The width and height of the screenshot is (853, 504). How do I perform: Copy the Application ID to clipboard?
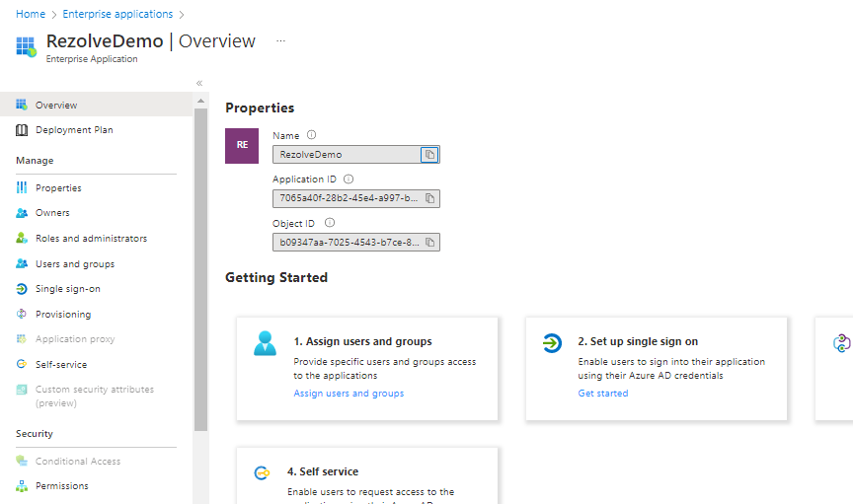point(429,198)
